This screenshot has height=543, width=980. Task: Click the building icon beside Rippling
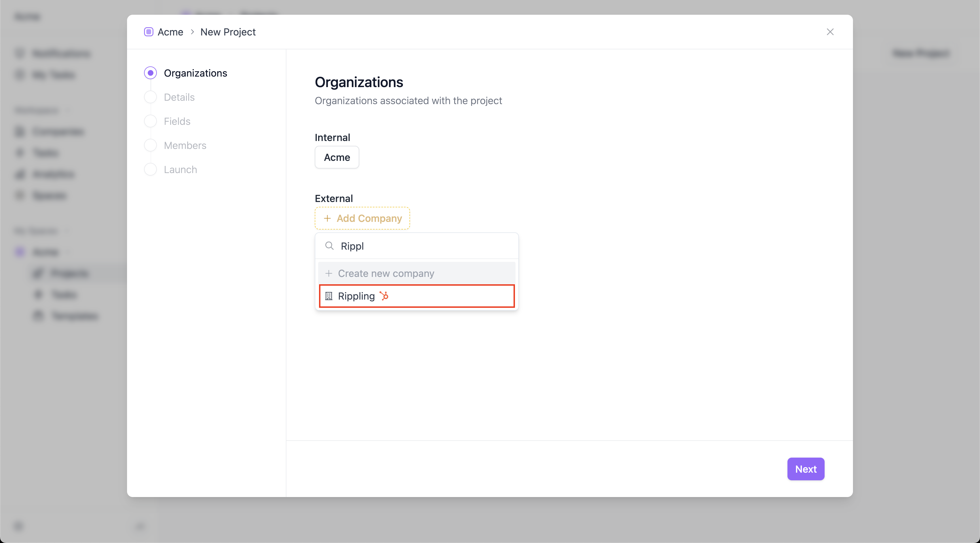tap(329, 296)
